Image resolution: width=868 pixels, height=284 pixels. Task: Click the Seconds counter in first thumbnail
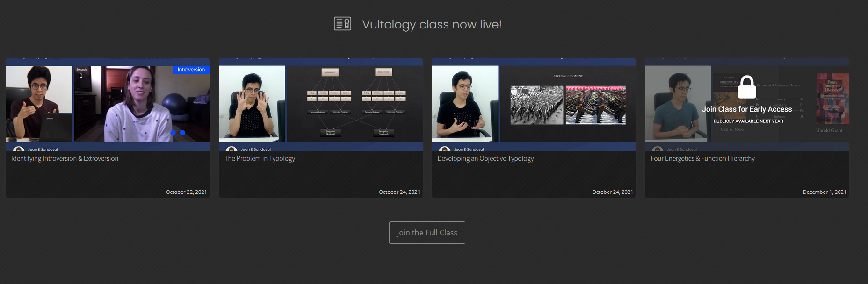[81, 73]
